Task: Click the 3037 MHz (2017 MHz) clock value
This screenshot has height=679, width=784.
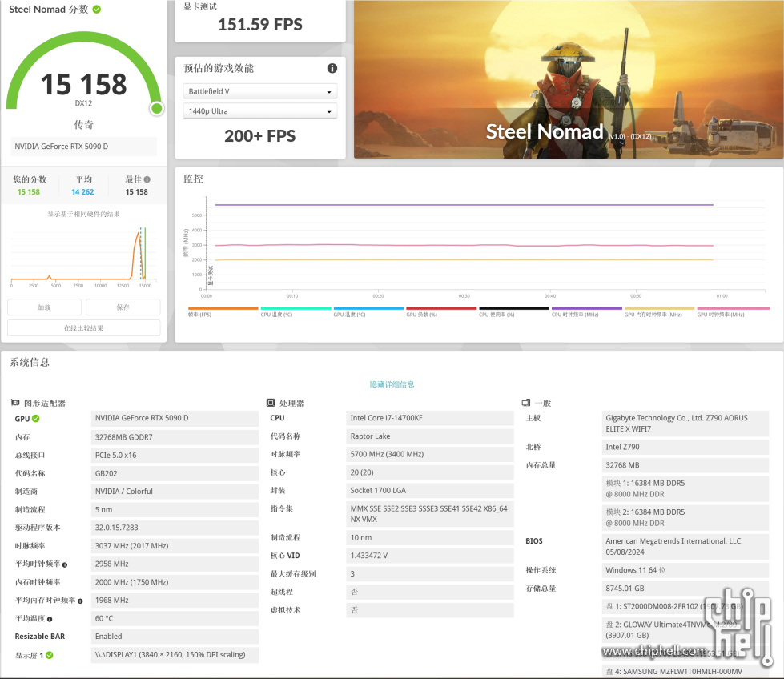Action: pos(175,545)
